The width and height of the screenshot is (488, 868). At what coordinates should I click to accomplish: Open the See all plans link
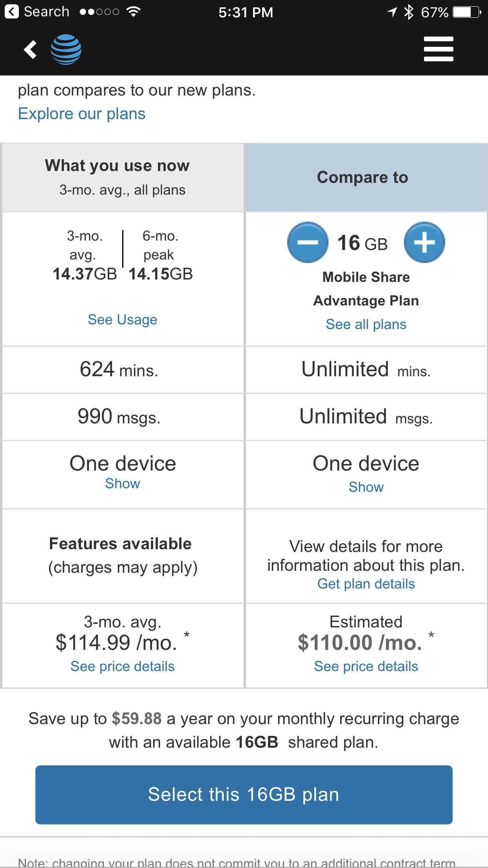(x=366, y=324)
